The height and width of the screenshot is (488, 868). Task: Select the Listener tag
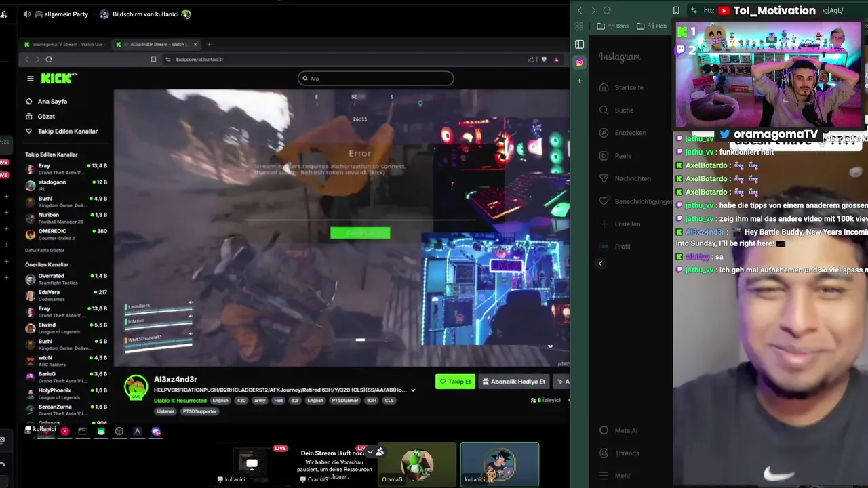point(165,411)
